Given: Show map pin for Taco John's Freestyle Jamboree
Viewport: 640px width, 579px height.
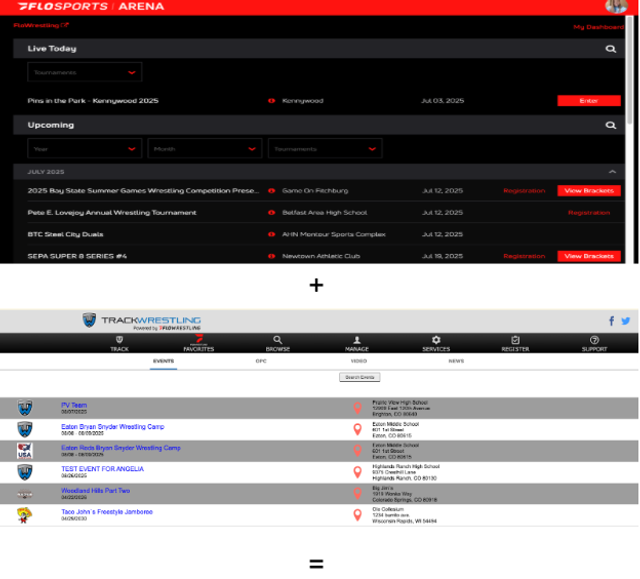Looking at the screenshot, I should click(358, 515).
